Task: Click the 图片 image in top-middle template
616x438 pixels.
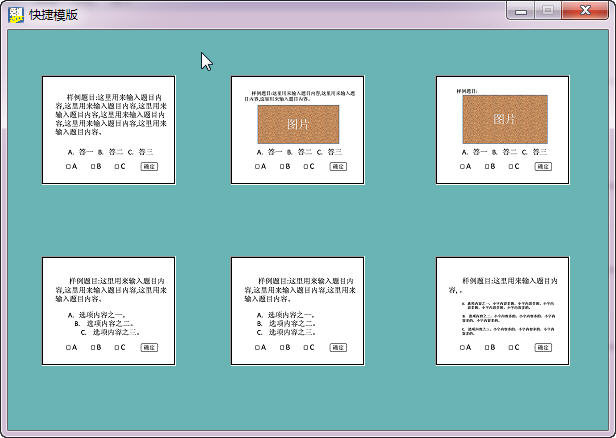Action: pyautogui.click(x=298, y=124)
